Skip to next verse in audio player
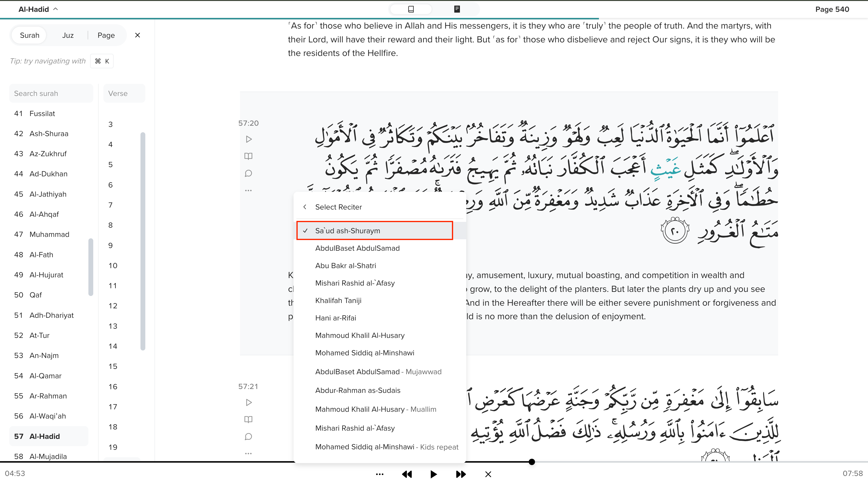Screen dimensions: 868x482 click(461, 474)
